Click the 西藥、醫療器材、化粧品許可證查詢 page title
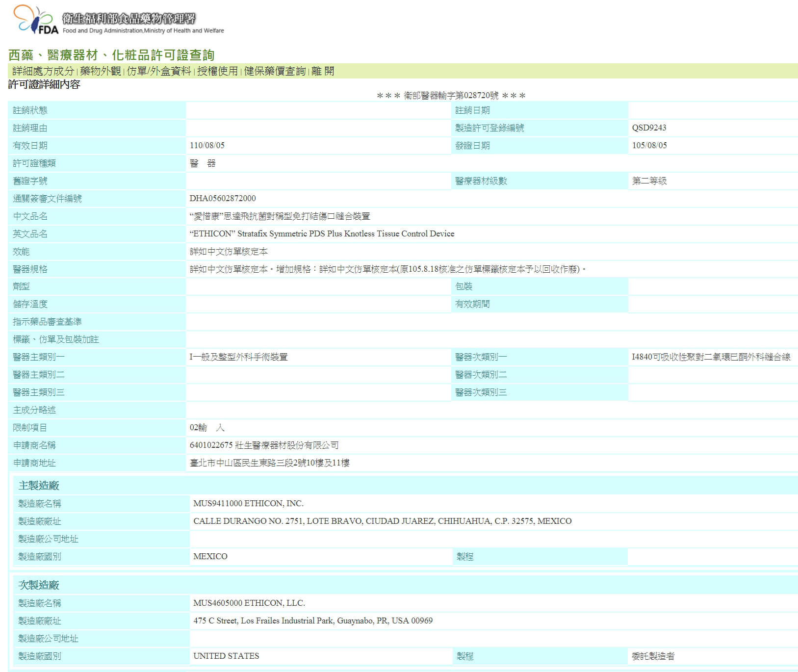Image resolution: width=798 pixels, height=672 pixels. 111,55
